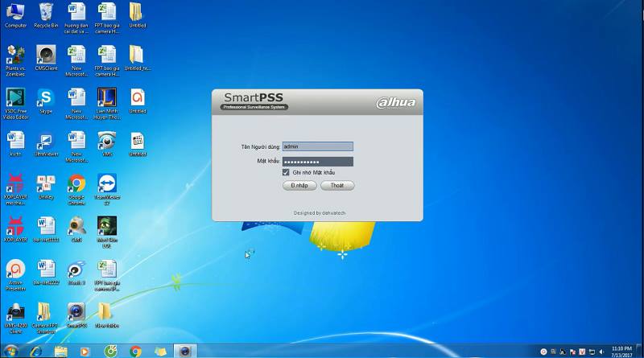Image resolution: width=644 pixels, height=358 pixels.
Task: Select the Camera FPT Shortcut folder
Action: tap(45, 319)
